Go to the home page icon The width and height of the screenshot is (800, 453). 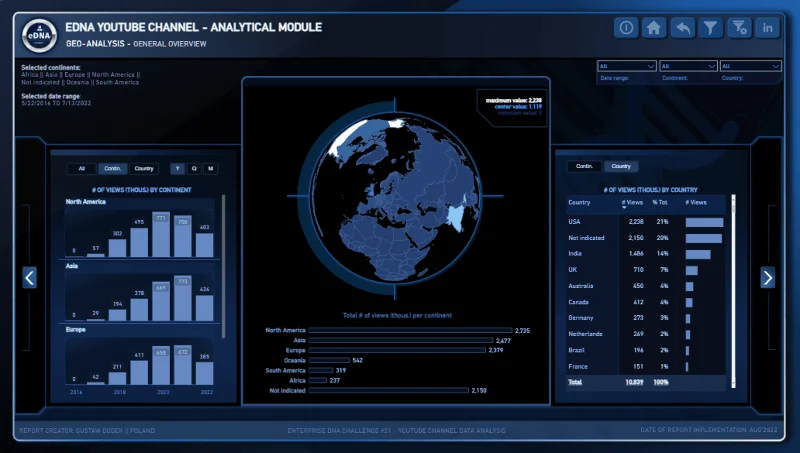654,28
